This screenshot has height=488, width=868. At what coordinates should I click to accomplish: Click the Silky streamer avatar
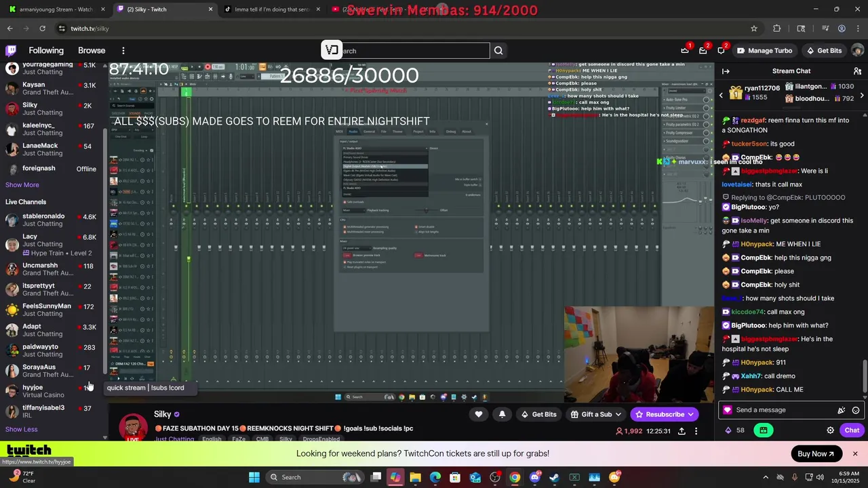134,427
